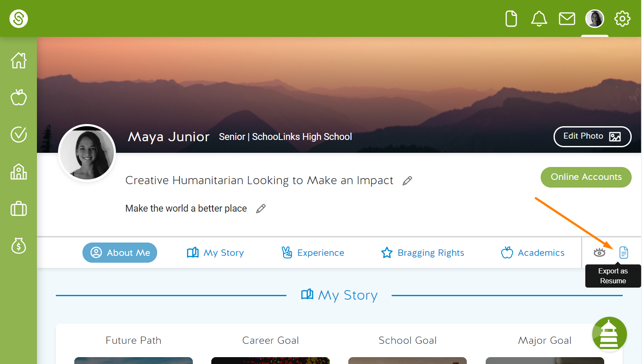
Task: Click the Major Goal card title
Action: 545,340
